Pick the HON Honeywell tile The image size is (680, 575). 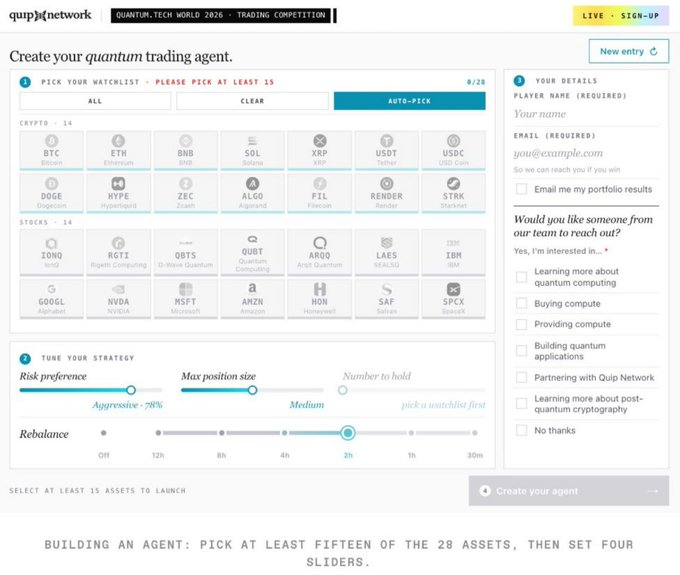click(x=320, y=299)
